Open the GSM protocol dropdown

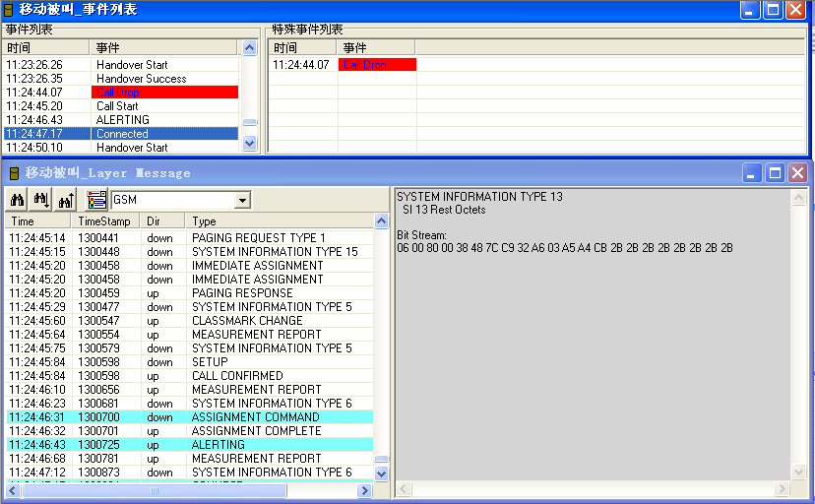tap(242, 200)
